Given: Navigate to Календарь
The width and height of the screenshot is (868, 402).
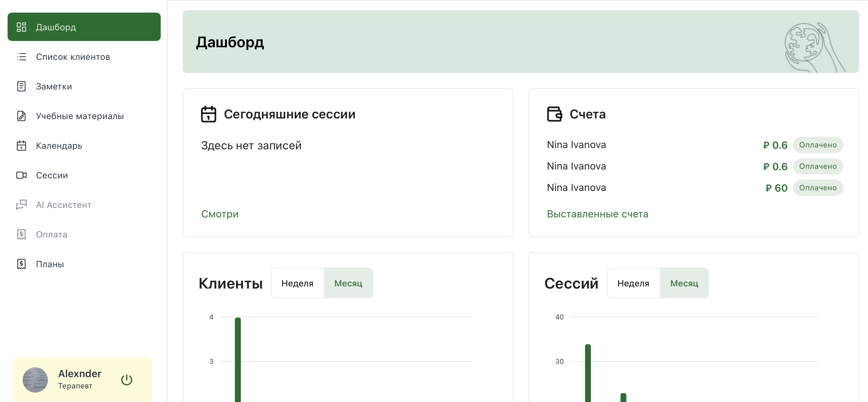Looking at the screenshot, I should 84,146.
